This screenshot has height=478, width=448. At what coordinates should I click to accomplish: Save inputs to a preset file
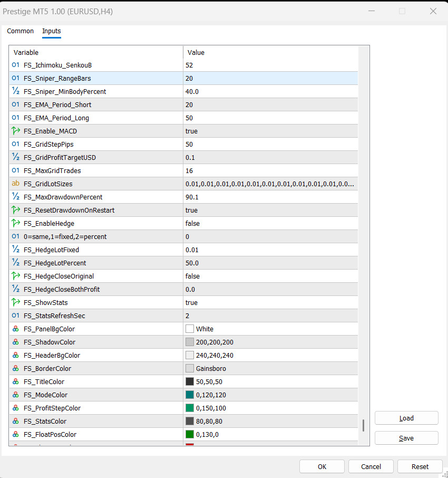[406, 438]
